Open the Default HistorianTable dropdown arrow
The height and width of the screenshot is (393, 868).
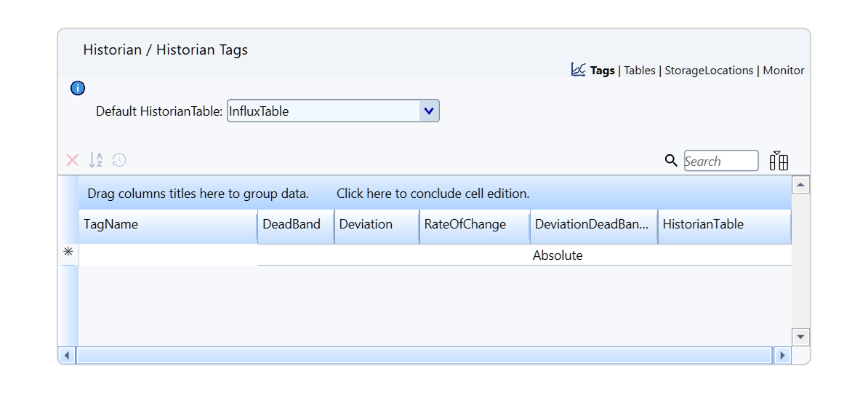[429, 111]
